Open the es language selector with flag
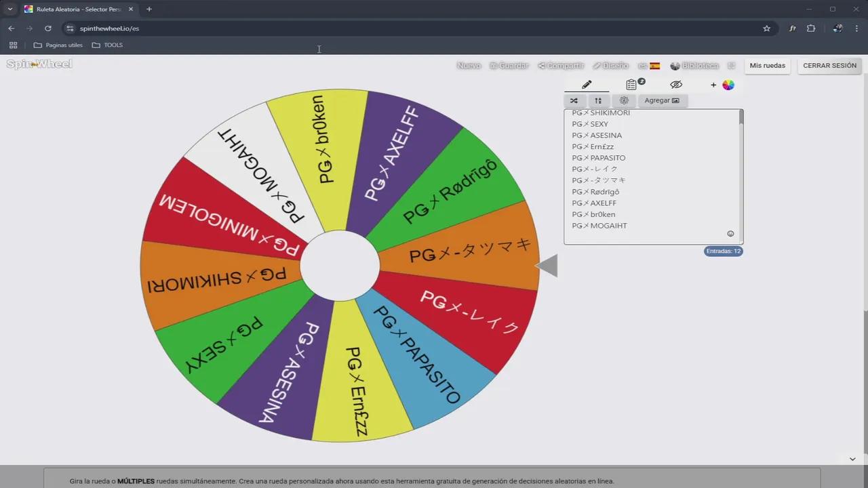The width and height of the screenshot is (868, 488). point(649,66)
